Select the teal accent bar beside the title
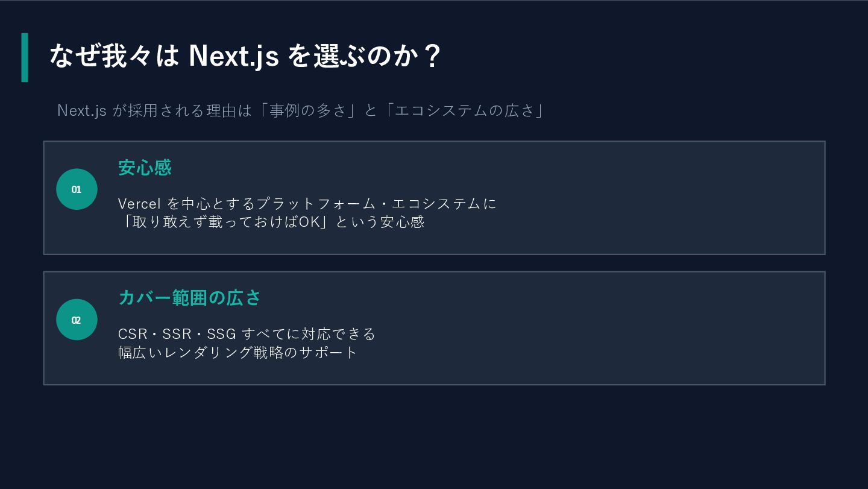Viewport: 868px width, 489px height. [25, 57]
